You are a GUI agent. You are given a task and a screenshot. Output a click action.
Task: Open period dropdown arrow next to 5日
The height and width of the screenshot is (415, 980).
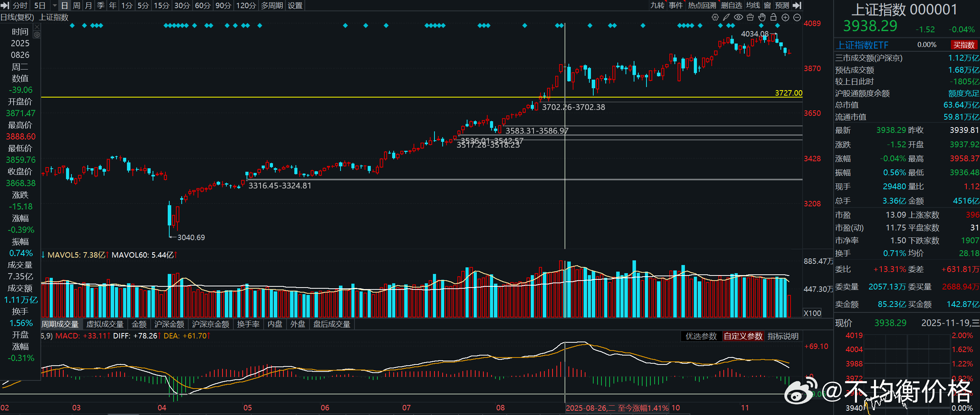click(55, 5)
